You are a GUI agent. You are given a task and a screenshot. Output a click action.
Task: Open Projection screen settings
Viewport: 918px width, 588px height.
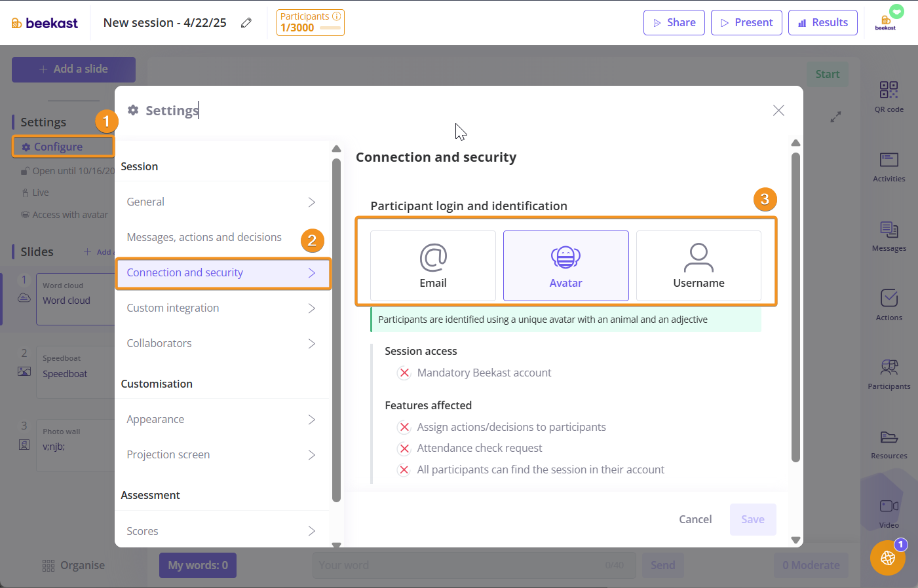[x=222, y=455]
